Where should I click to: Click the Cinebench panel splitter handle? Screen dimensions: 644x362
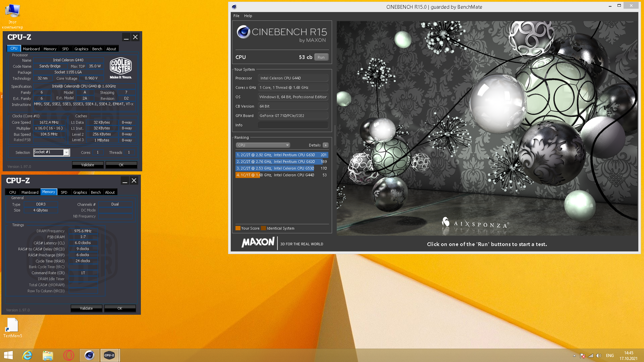(334, 135)
